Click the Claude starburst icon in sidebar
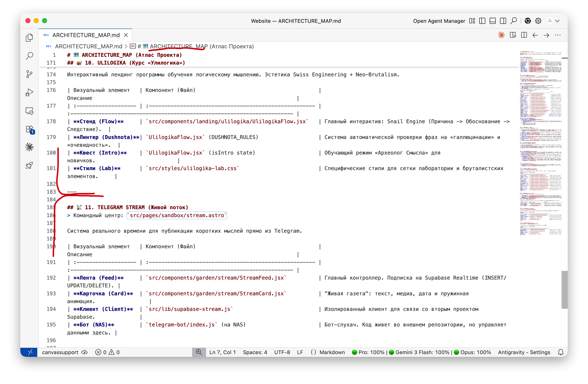This screenshot has height=384, width=588. (x=29, y=147)
